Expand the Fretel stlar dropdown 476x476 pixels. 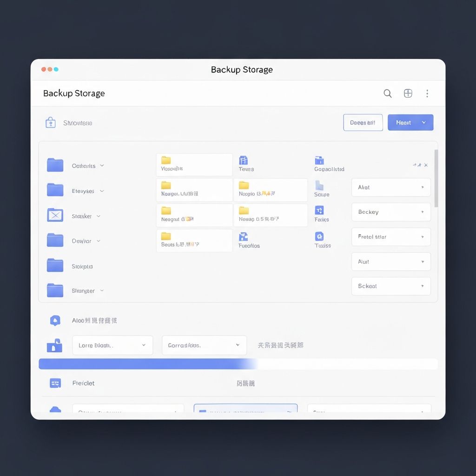pyautogui.click(x=390, y=237)
